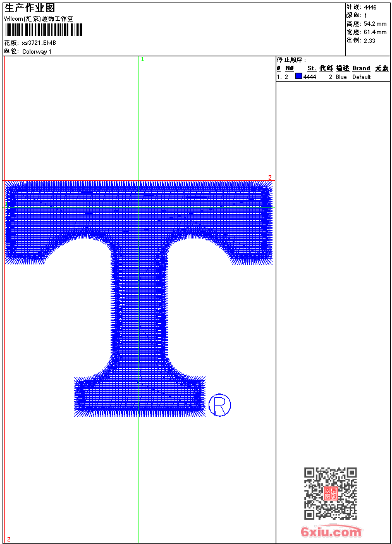This screenshot has width=392, height=544.
Task: Select the 'Default' brand cell
Action: pos(362,77)
